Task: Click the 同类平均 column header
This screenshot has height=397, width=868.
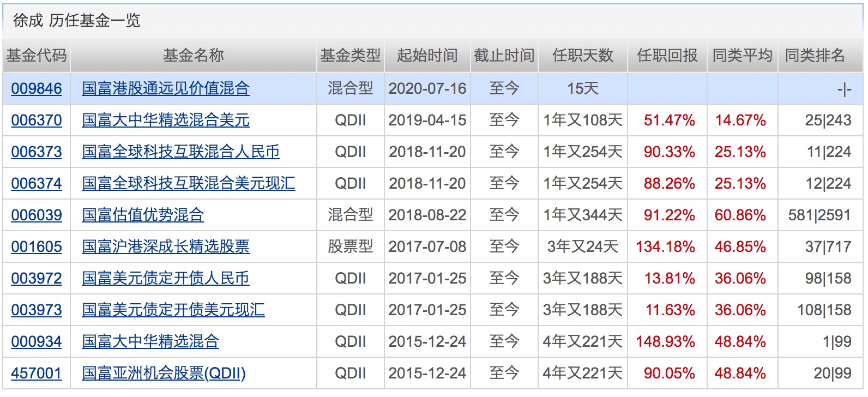Action: 743,56
